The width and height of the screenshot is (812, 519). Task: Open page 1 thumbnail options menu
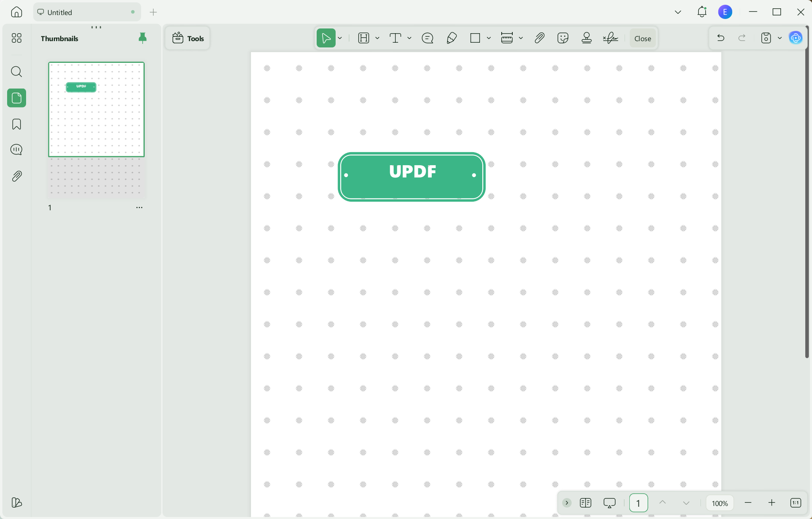pos(139,208)
